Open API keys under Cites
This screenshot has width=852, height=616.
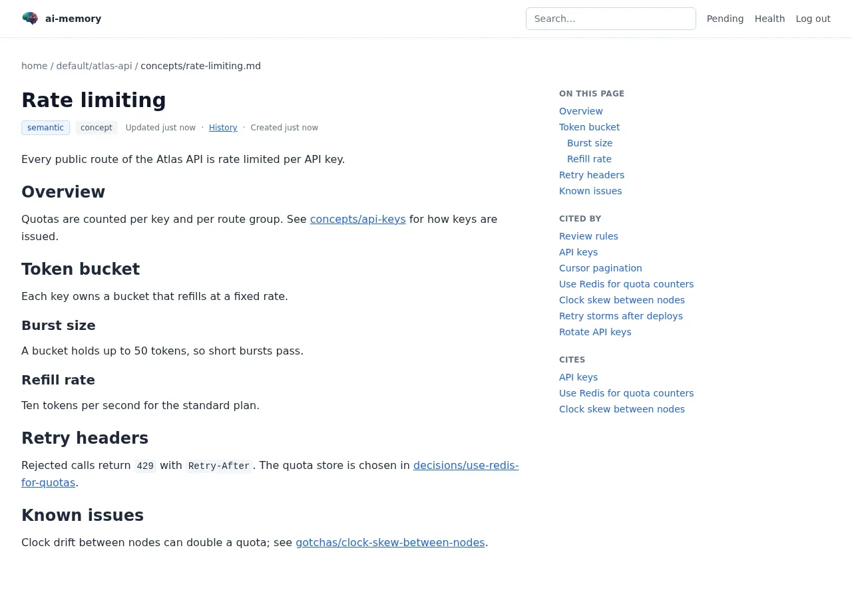click(x=578, y=377)
